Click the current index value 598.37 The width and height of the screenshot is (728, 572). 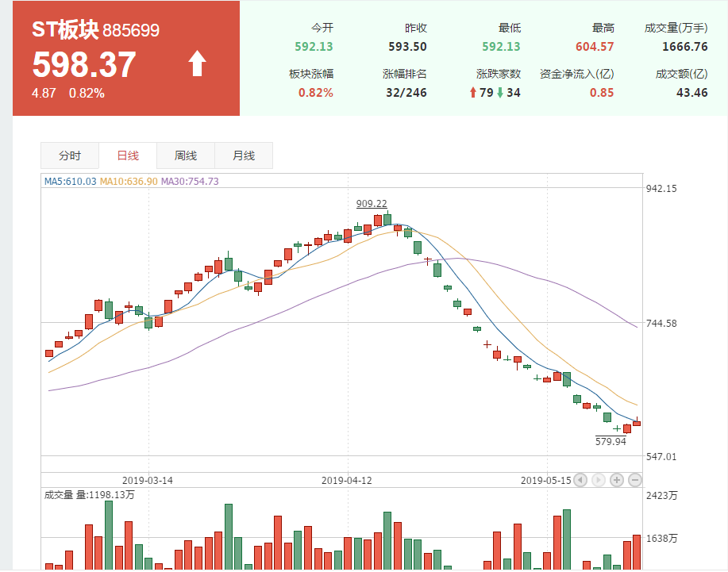point(84,64)
